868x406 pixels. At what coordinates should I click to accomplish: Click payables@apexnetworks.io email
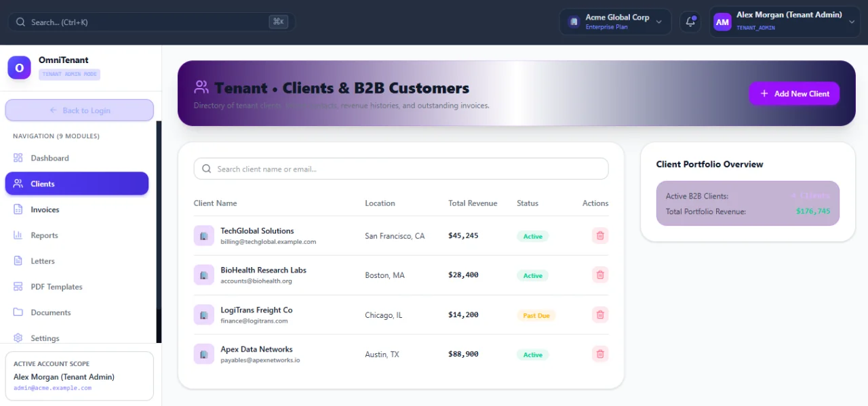click(x=260, y=360)
